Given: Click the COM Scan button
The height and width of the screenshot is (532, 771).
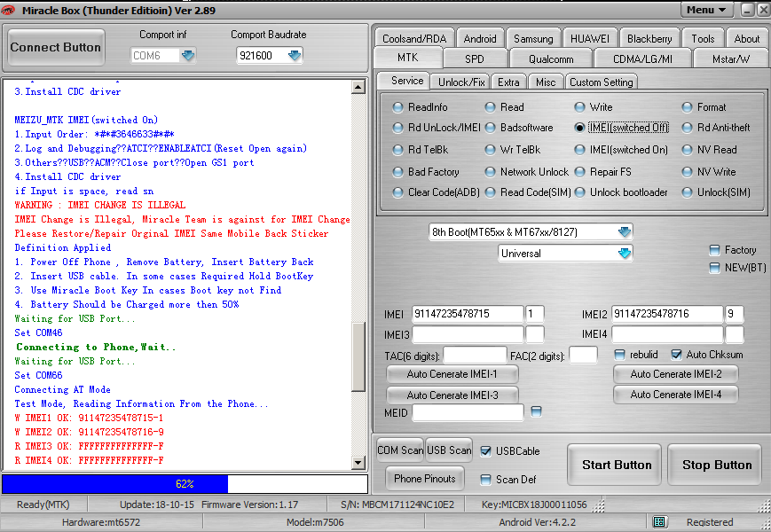Looking at the screenshot, I should [400, 450].
